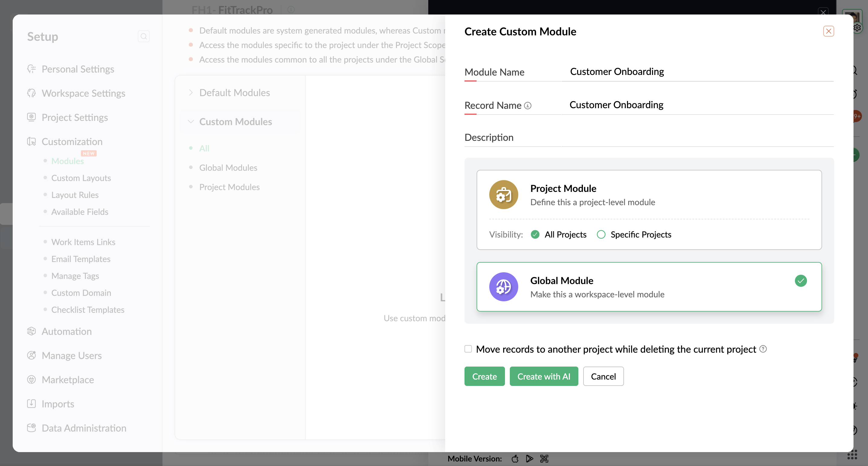Click the Project Module briefcase icon
This screenshot has width=868, height=466.
(x=503, y=195)
